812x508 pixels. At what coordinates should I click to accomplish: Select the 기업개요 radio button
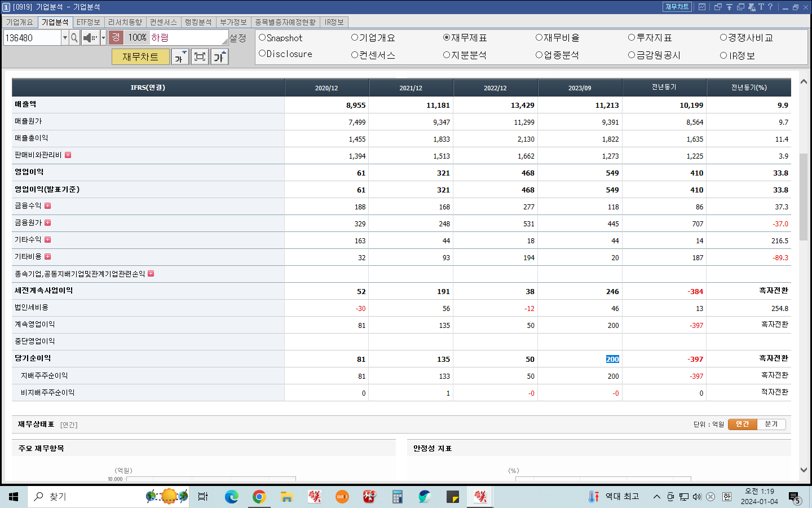click(x=355, y=37)
